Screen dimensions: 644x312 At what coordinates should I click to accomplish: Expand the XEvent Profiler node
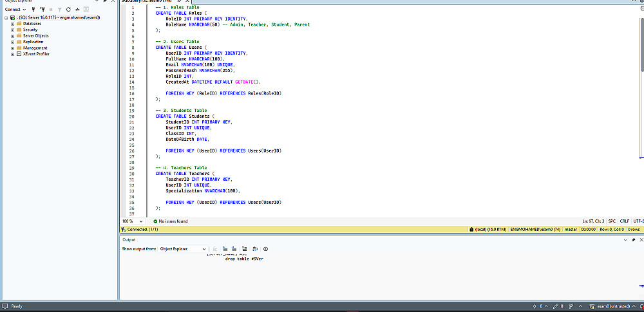[x=13, y=54]
